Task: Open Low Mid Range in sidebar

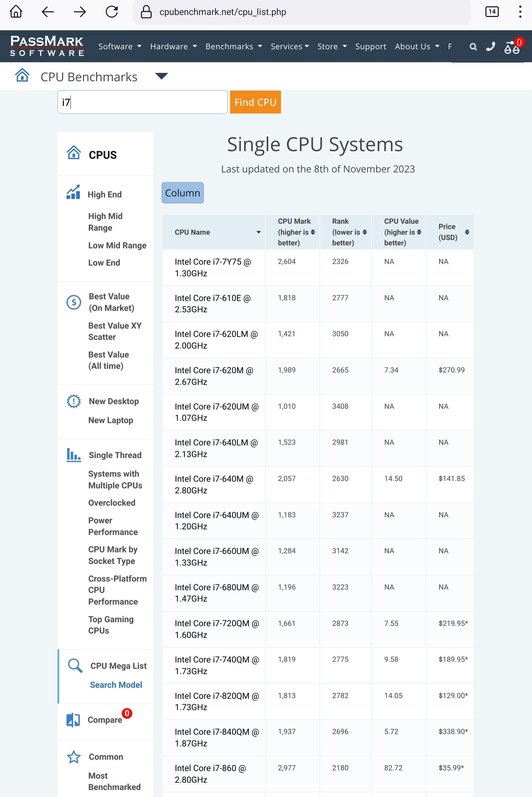Action: click(x=117, y=246)
